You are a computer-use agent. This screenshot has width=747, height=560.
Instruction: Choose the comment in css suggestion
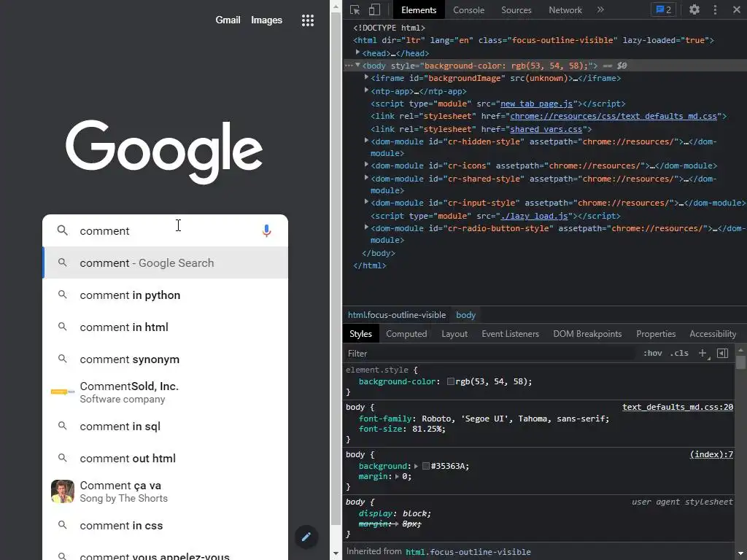point(166,525)
